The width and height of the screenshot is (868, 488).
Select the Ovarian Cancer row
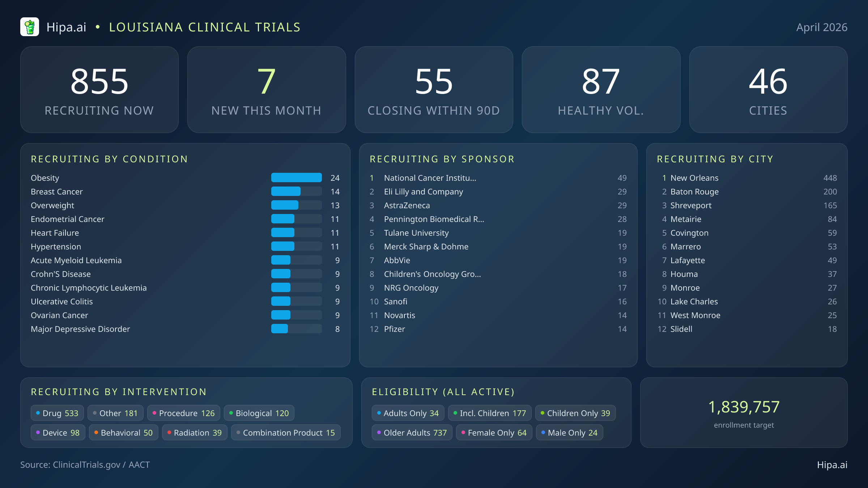(x=185, y=315)
